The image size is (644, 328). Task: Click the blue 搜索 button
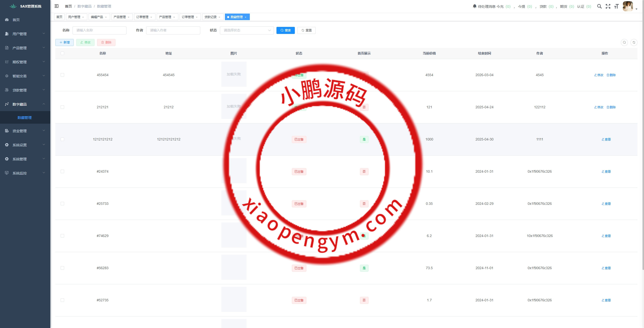(x=286, y=30)
